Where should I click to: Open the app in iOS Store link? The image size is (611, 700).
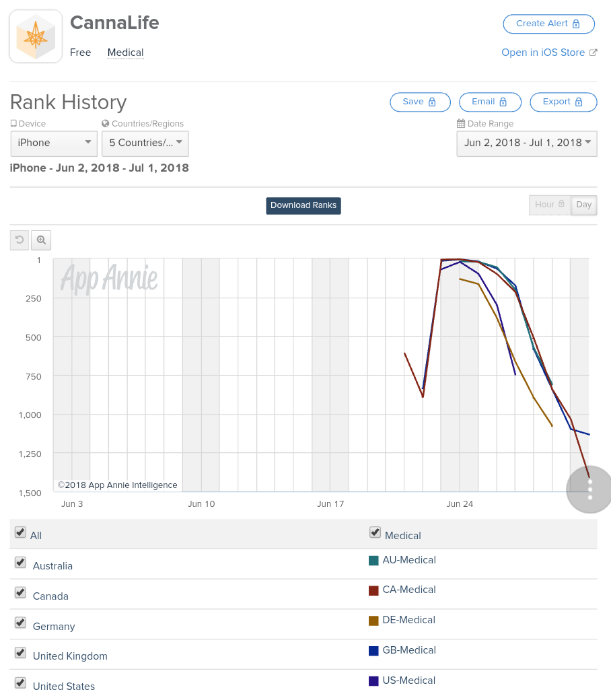pyautogui.click(x=542, y=53)
